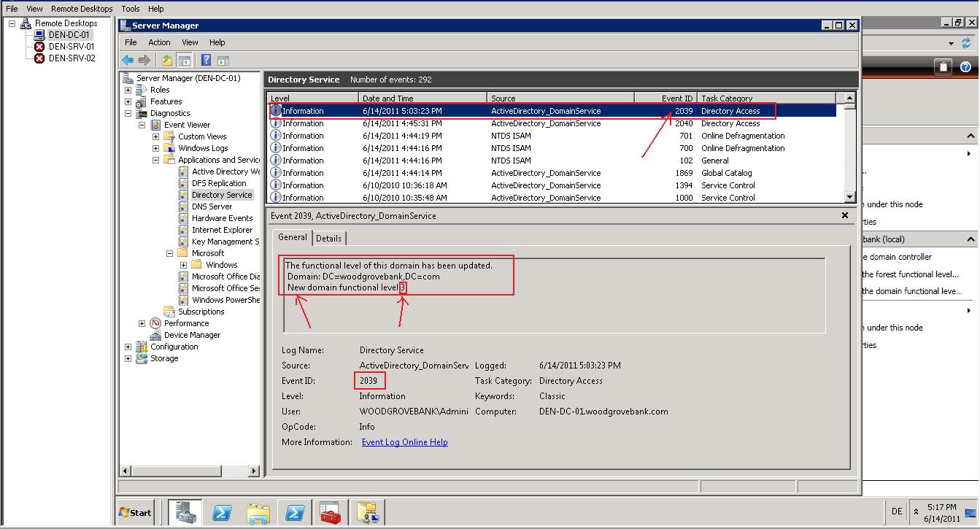Open the Help menu in Server Manager

(x=217, y=42)
